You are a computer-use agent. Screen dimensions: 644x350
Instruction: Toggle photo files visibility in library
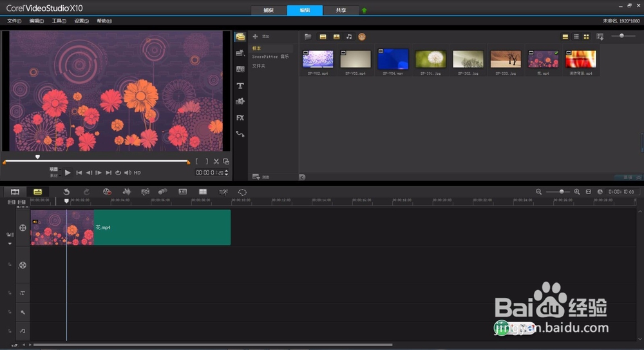pos(336,37)
